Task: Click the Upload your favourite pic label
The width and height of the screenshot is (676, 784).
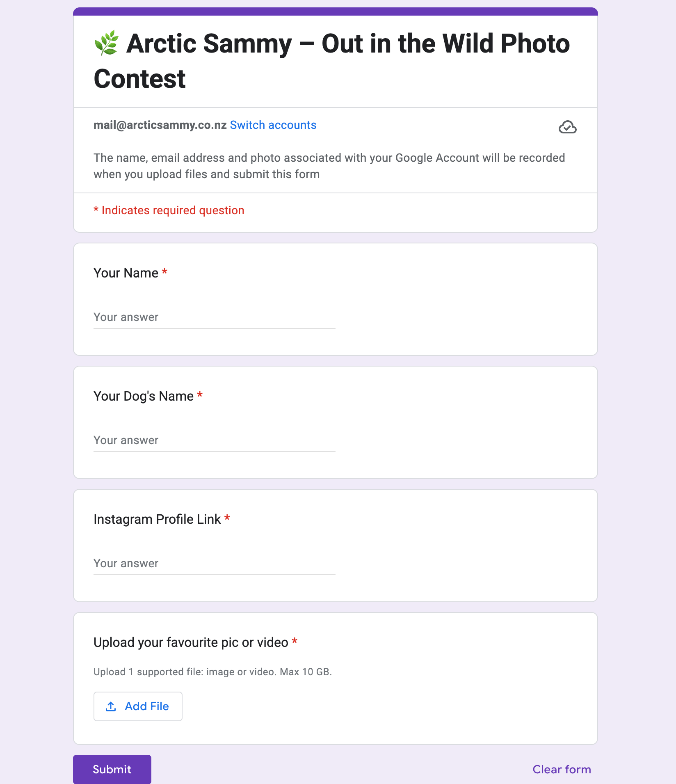Action: click(191, 642)
